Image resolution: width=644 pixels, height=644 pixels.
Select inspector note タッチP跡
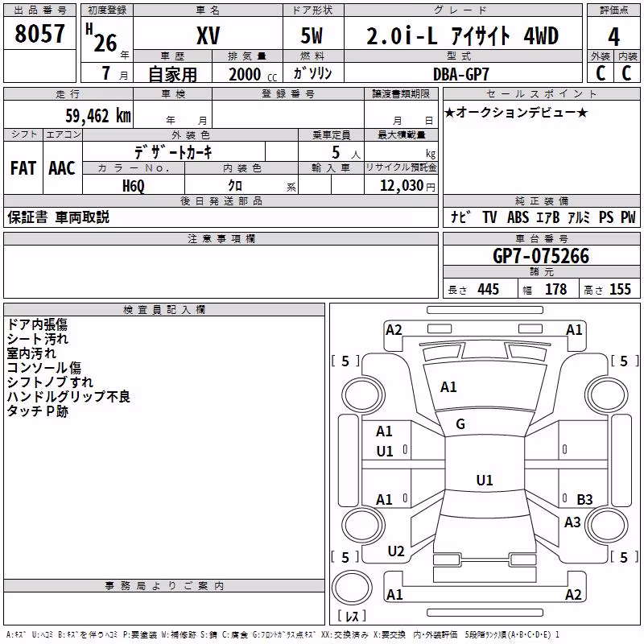point(37,411)
